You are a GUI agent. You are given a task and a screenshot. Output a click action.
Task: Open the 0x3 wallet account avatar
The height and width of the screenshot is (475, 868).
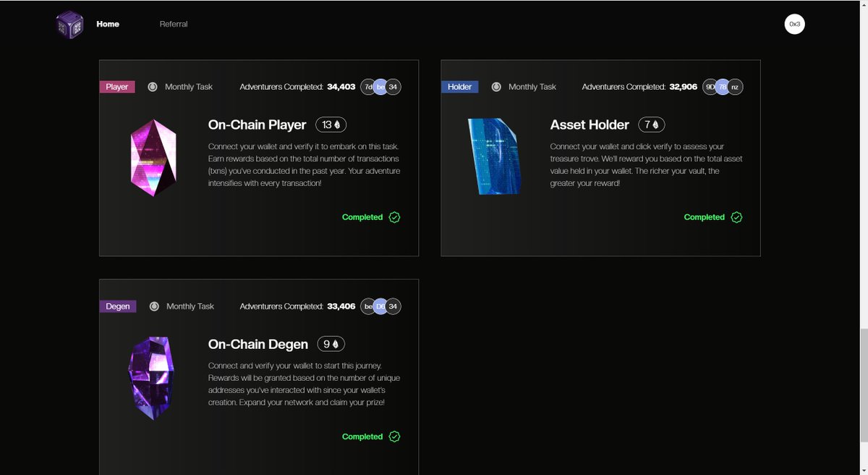coord(794,24)
